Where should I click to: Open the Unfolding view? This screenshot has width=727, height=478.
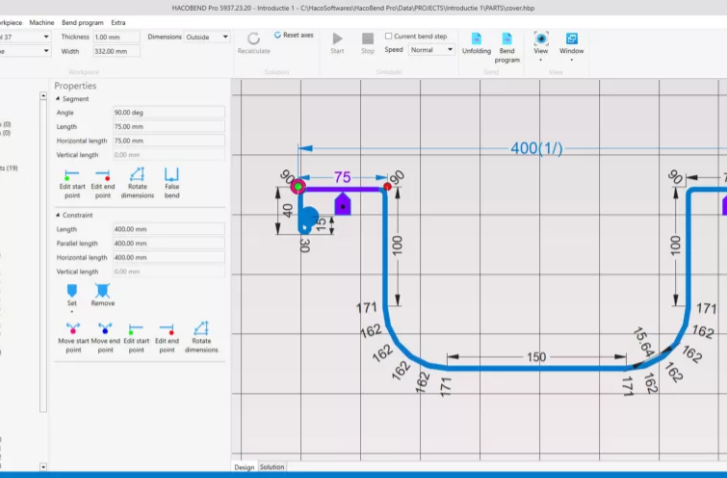476,44
